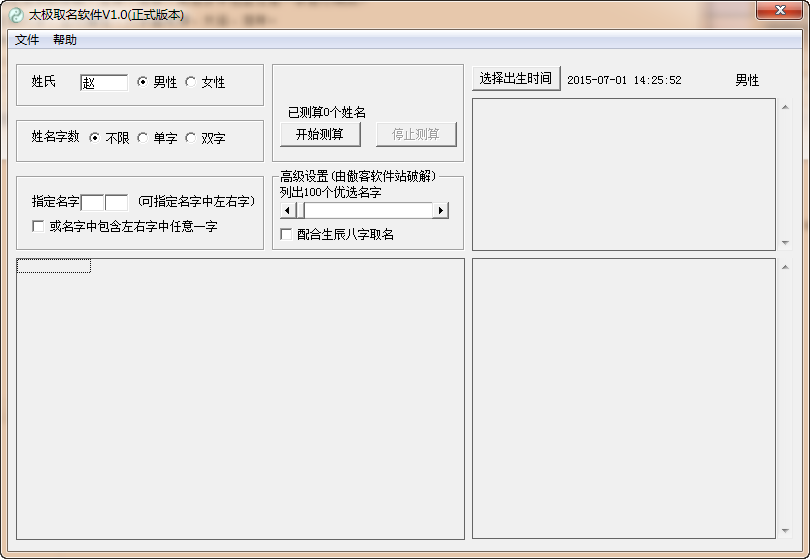Image resolution: width=810 pixels, height=559 pixels.
Task: Click the 开始测算 button
Action: click(x=320, y=134)
